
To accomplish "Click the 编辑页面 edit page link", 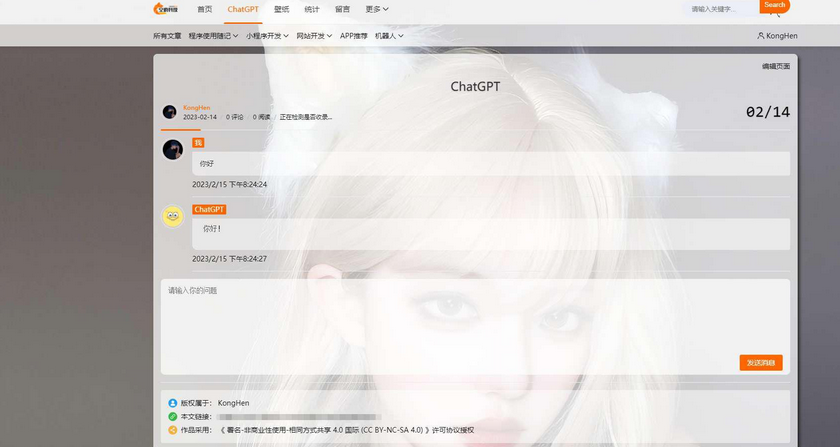I will pos(776,66).
